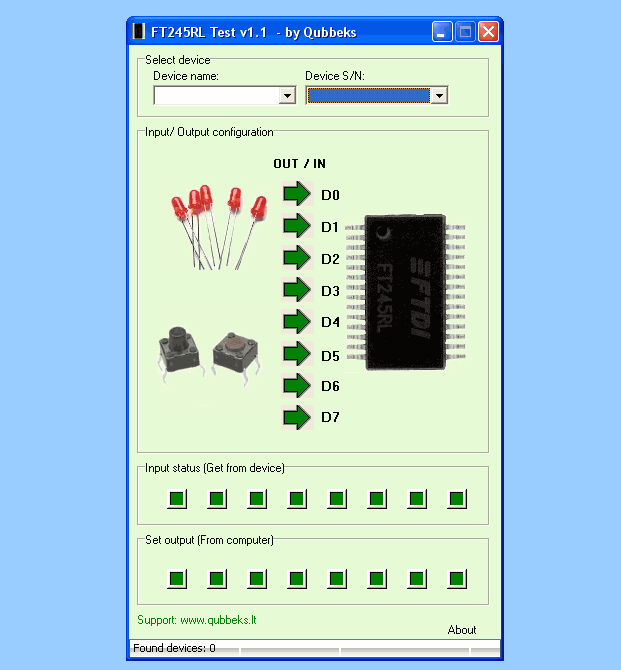Toggle first Set output square
Screen dimensions: 621x670
(177, 579)
